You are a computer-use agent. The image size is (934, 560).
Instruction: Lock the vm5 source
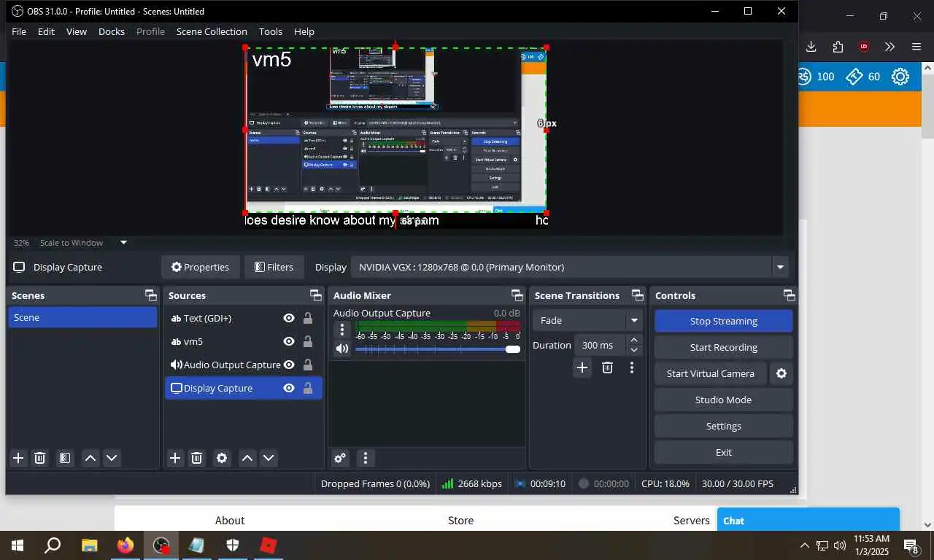pyautogui.click(x=308, y=341)
